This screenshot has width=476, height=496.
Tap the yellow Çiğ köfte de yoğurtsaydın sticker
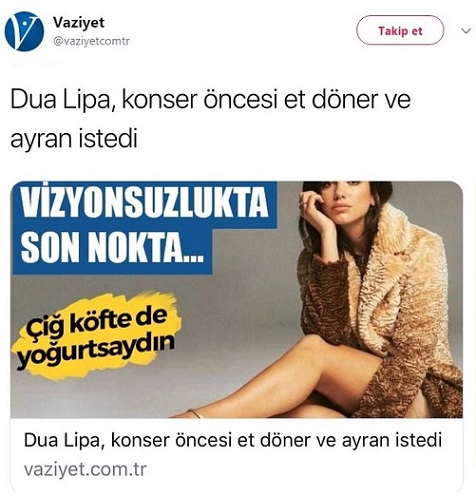point(97,336)
